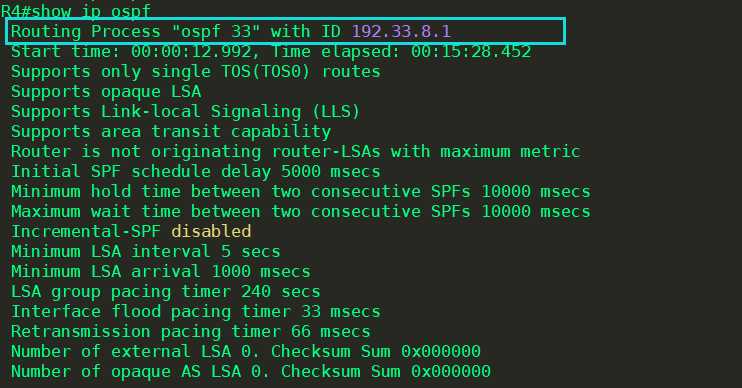Click the 'Minimum hold time' SPFs line
This screenshot has height=388, width=742.
301,192
